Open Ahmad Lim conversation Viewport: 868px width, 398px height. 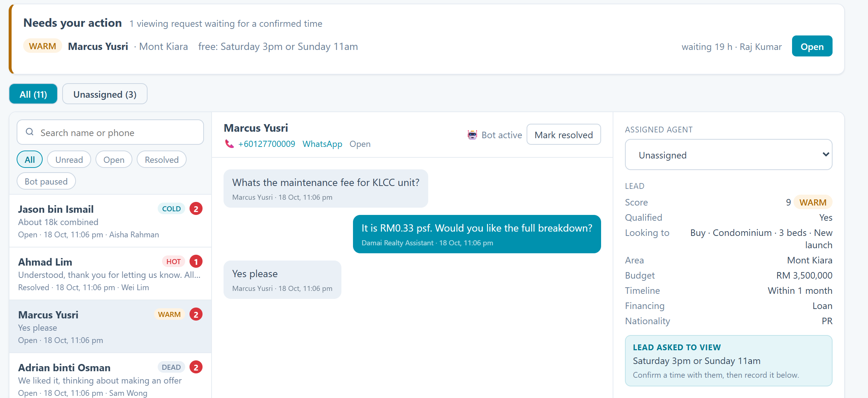click(x=110, y=274)
